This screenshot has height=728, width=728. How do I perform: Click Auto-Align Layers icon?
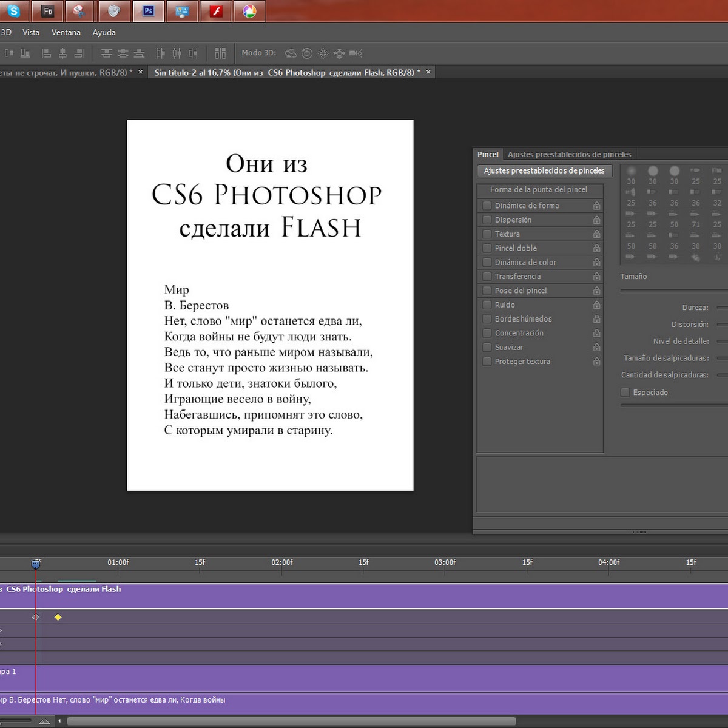click(x=220, y=53)
